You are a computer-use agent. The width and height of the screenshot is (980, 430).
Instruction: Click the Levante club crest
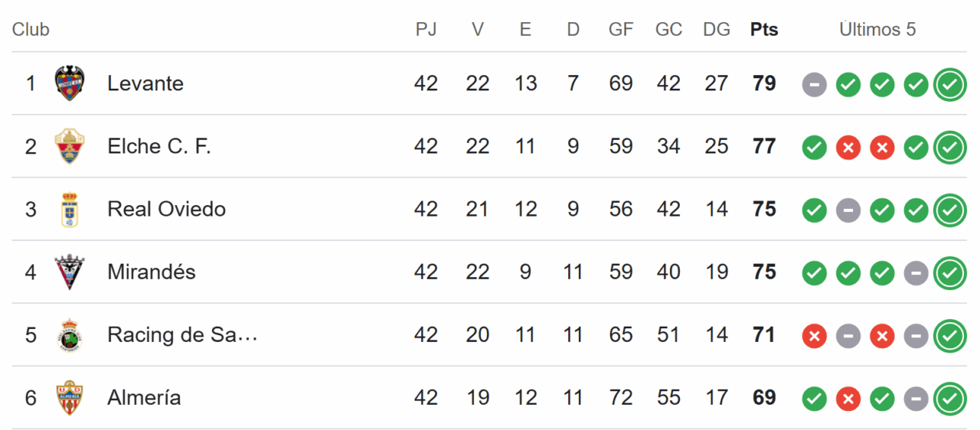coord(70,83)
